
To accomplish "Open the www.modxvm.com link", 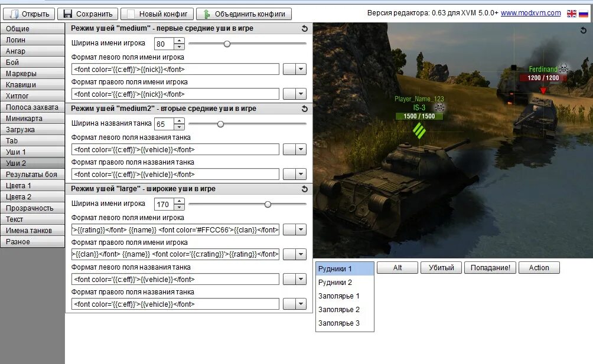I will point(530,13).
